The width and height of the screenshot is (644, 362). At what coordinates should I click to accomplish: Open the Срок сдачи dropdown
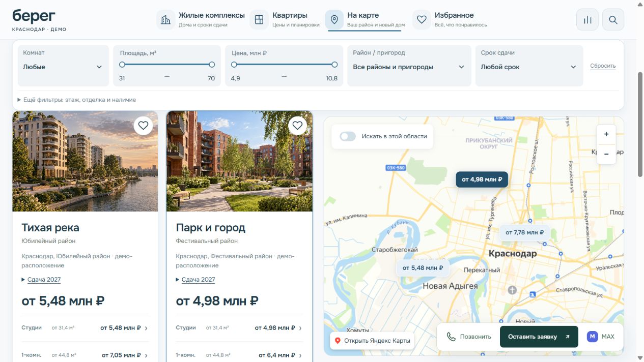click(529, 66)
